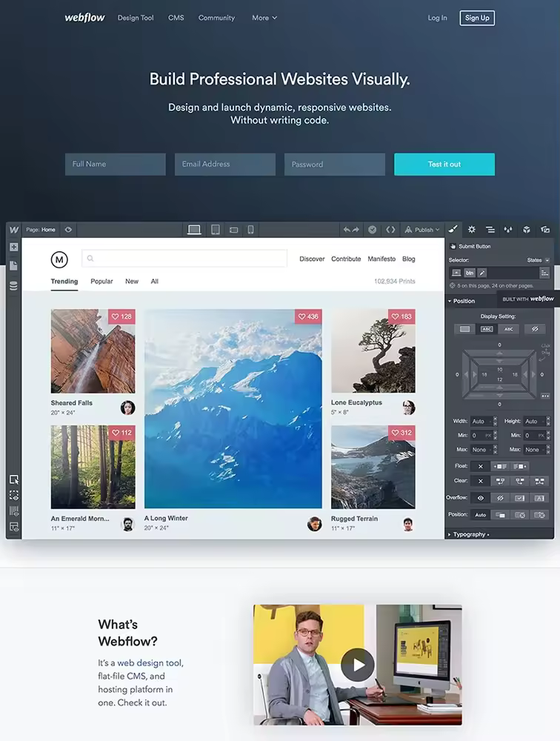Click the M circle logo
This screenshot has height=741, width=560.
point(59,259)
